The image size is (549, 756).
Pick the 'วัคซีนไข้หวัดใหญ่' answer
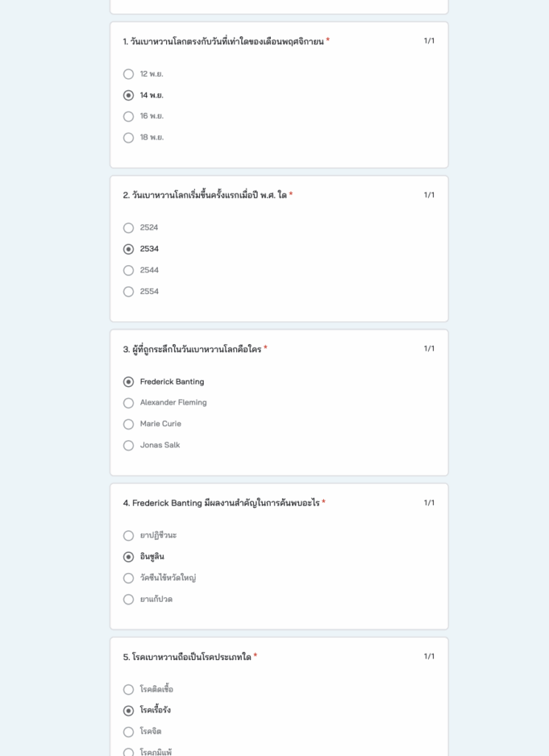click(128, 578)
